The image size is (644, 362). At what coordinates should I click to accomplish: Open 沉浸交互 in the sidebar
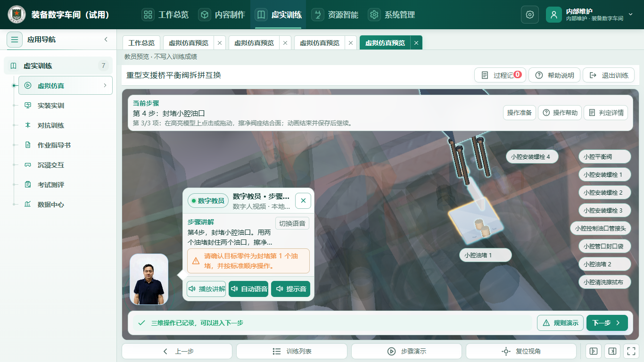(x=66, y=165)
